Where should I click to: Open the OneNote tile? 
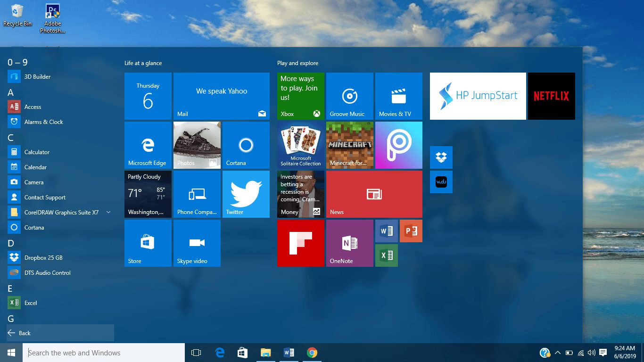click(350, 243)
